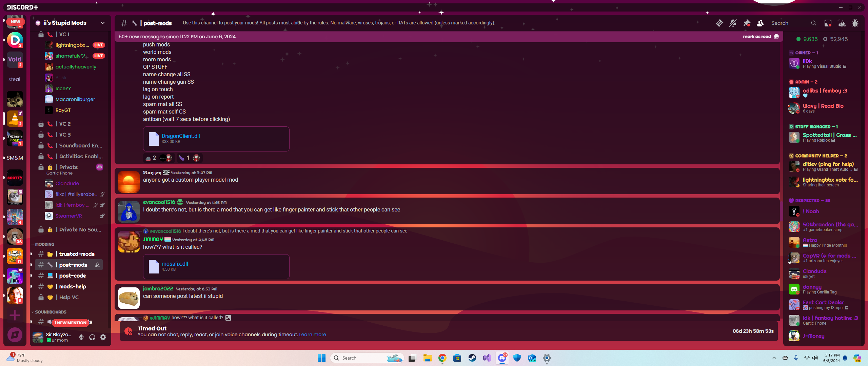
Task: Switch to the post-code channel
Action: tap(72, 276)
